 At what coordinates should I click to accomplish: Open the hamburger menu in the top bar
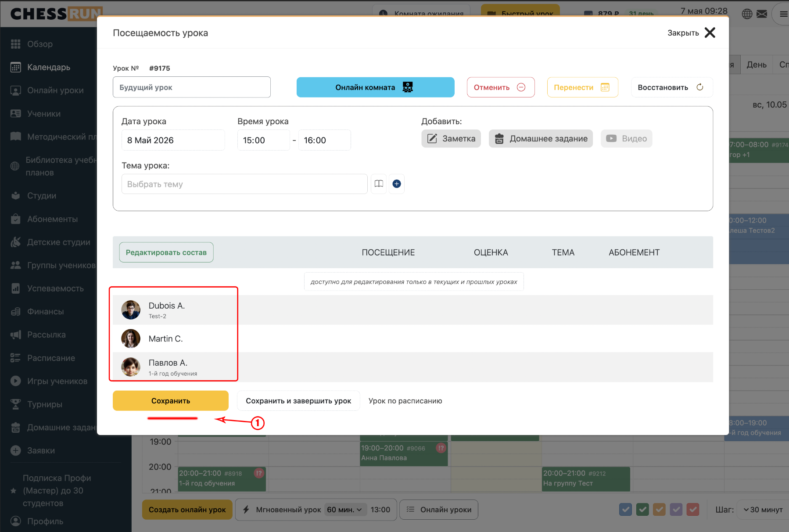pyautogui.click(x=783, y=14)
